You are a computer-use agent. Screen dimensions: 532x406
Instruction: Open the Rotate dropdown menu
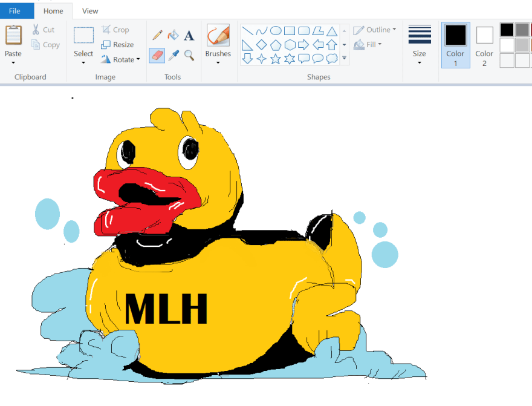coord(138,59)
